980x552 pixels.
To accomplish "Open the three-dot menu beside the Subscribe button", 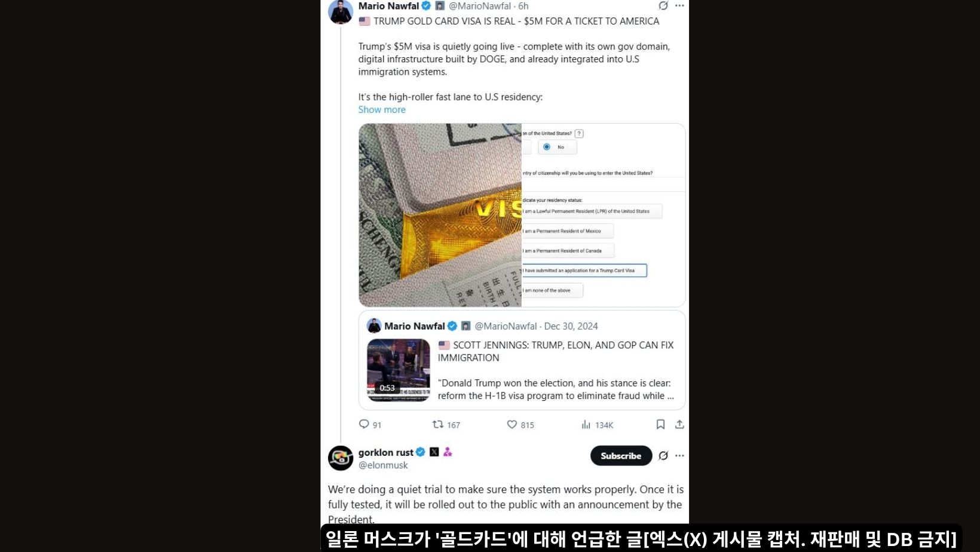I will click(x=679, y=455).
